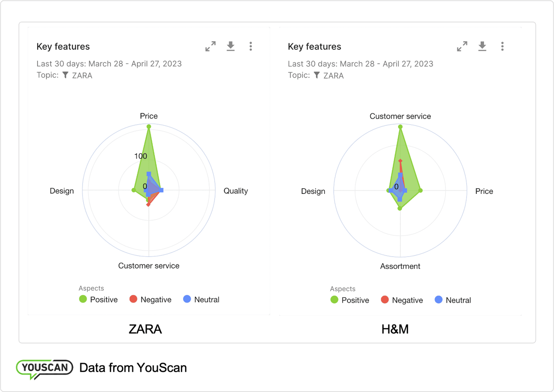Click the blue Neutral swatch in H&M legend
Viewport: 554px width, 392px height.
tap(438, 299)
